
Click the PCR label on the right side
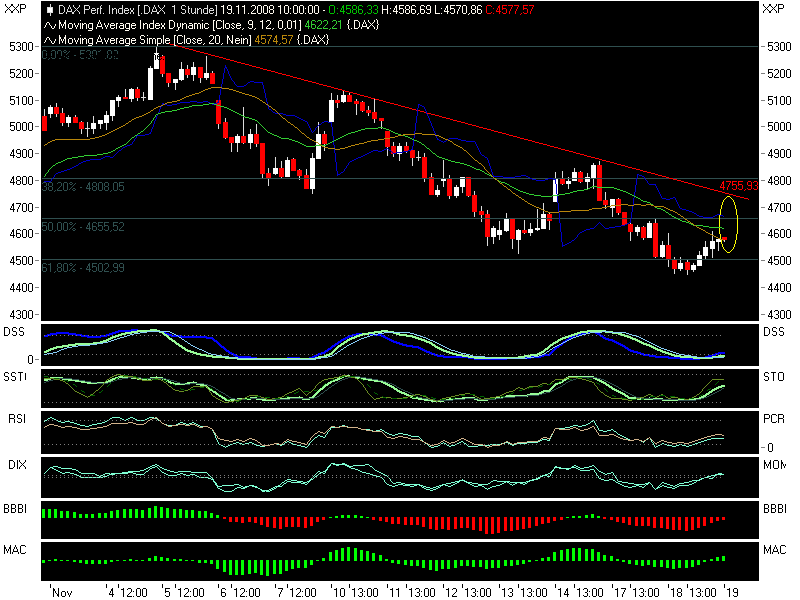pyautogui.click(x=774, y=419)
